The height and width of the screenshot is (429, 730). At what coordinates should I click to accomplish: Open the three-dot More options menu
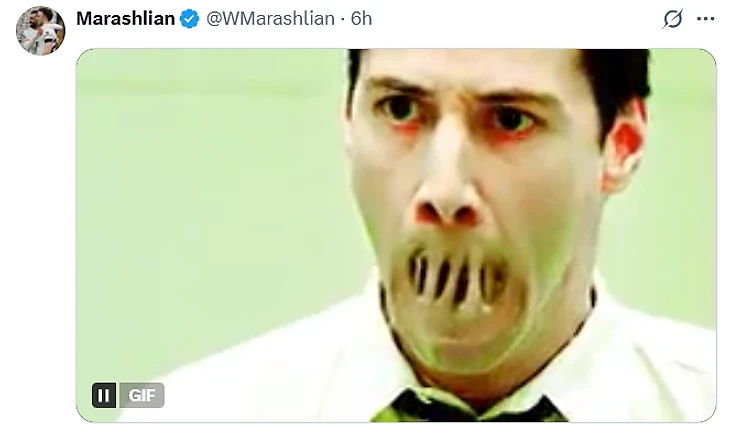coord(705,19)
